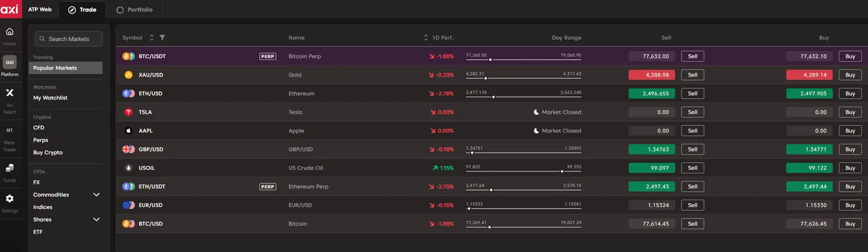Switch to the Trade tab
Image resolution: width=868 pixels, height=252 pixels.
tap(82, 9)
